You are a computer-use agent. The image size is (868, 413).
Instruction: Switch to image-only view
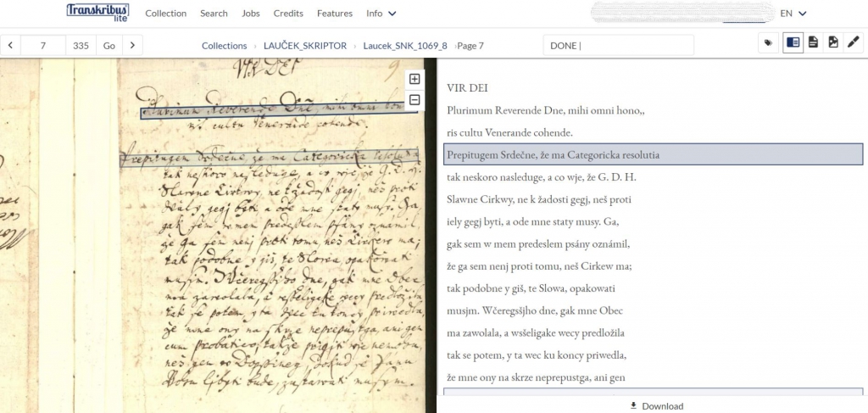tap(833, 42)
